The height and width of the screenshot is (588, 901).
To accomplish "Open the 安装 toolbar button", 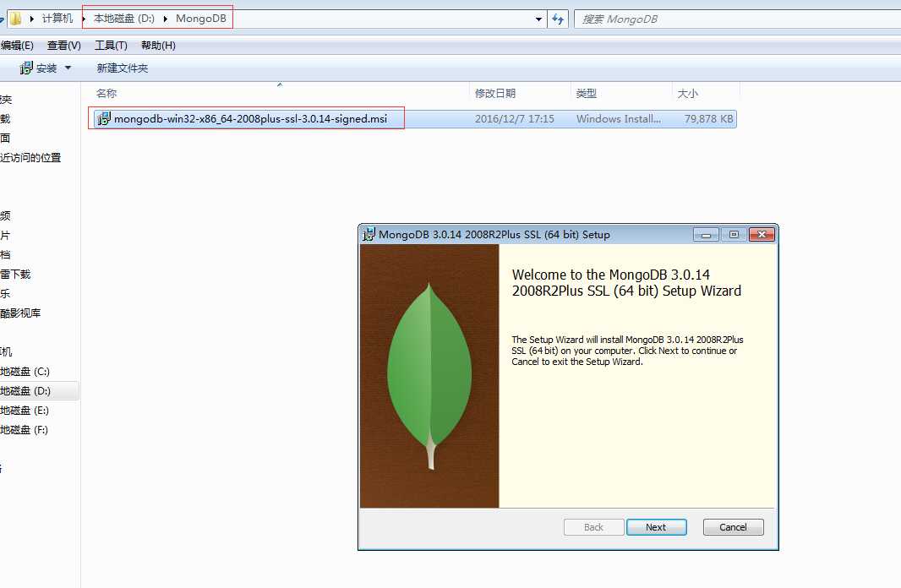I will (x=39, y=68).
